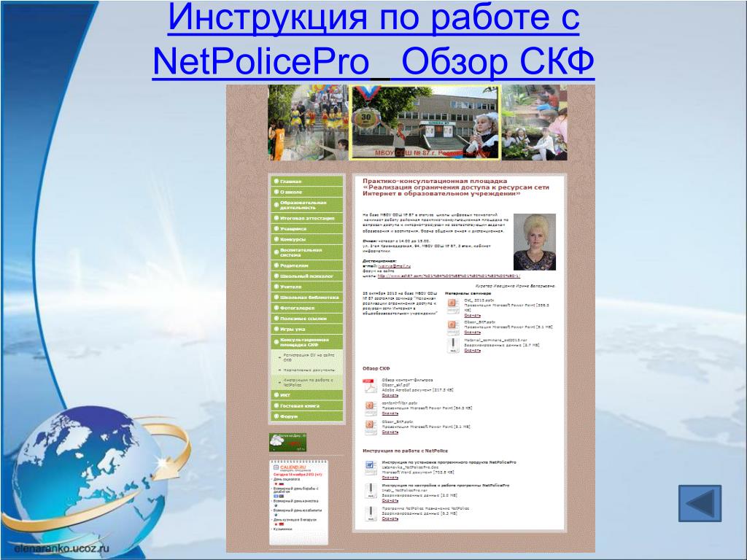
Task: Click the Материалы семинара heading
Action: coord(468,293)
